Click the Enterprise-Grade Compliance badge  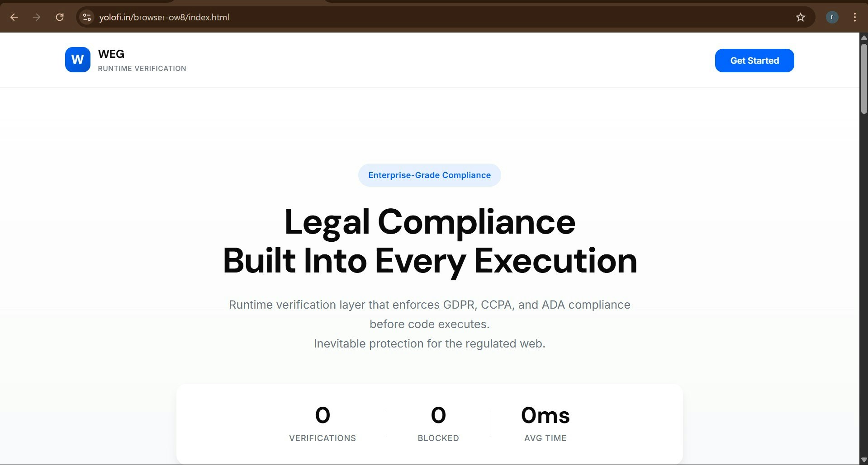429,175
